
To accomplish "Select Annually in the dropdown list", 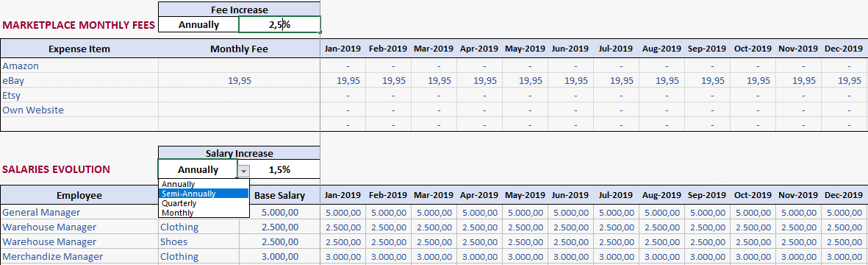I will [x=204, y=184].
